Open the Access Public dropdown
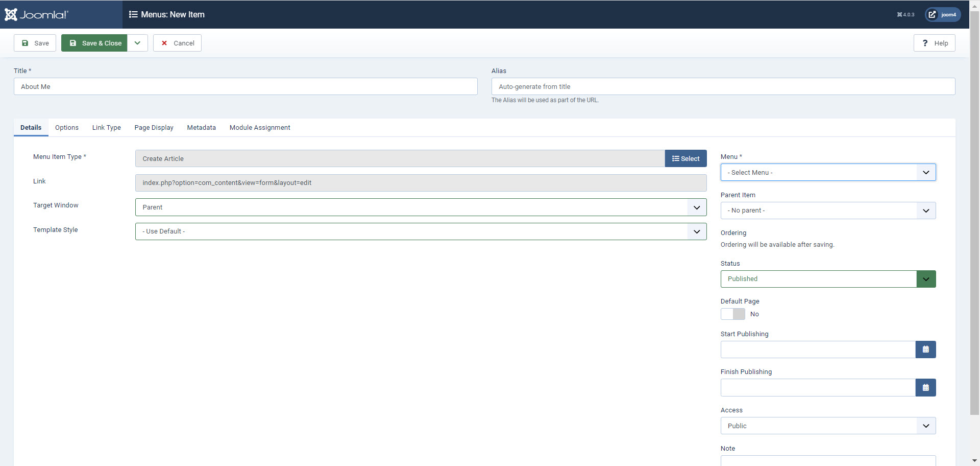The height and width of the screenshot is (466, 980). (x=827, y=426)
